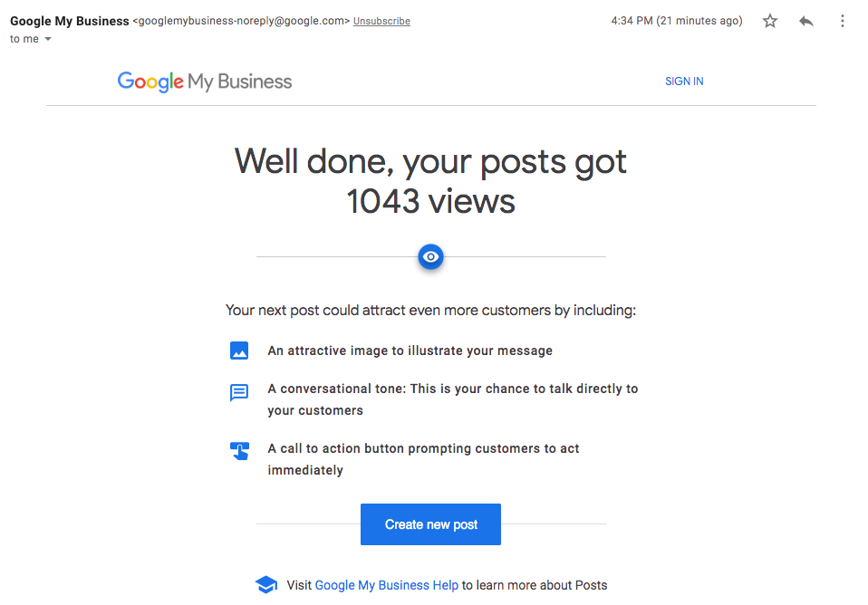Open the three-dot more options menu
This screenshot has width=868, height=605.
click(x=842, y=21)
